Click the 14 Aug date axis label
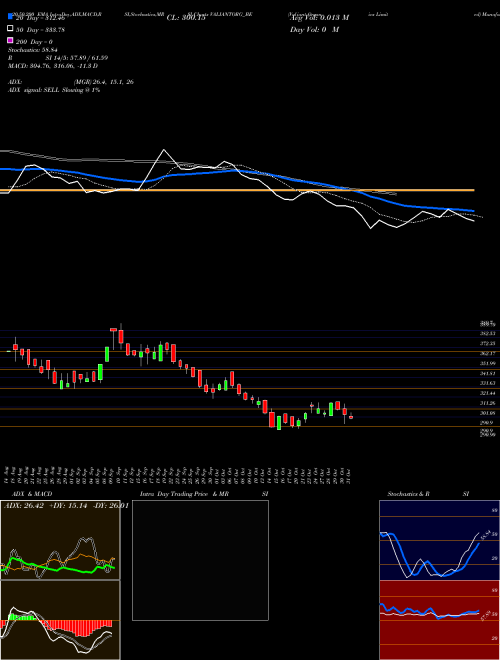Image resolution: width=500 pixels, height=660 pixels. (x=8, y=474)
